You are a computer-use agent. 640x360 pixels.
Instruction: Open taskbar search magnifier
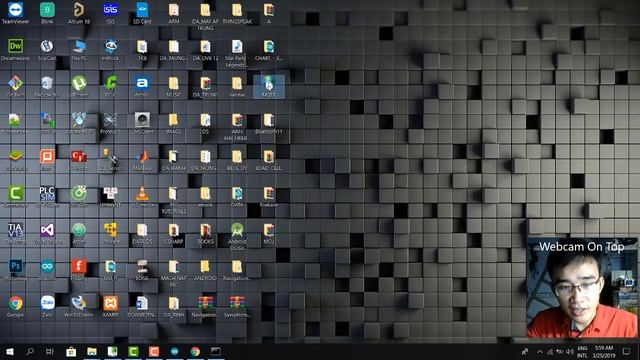pos(30,351)
